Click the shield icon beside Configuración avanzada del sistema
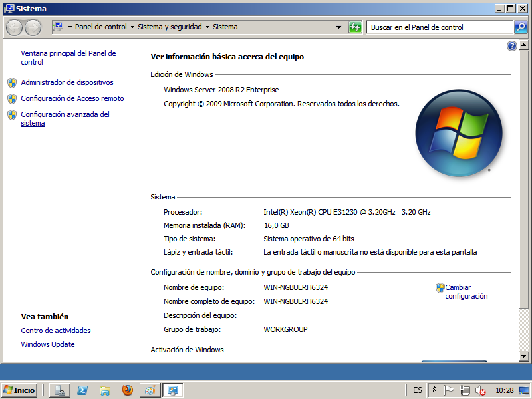This screenshot has height=399, width=532. (12, 115)
